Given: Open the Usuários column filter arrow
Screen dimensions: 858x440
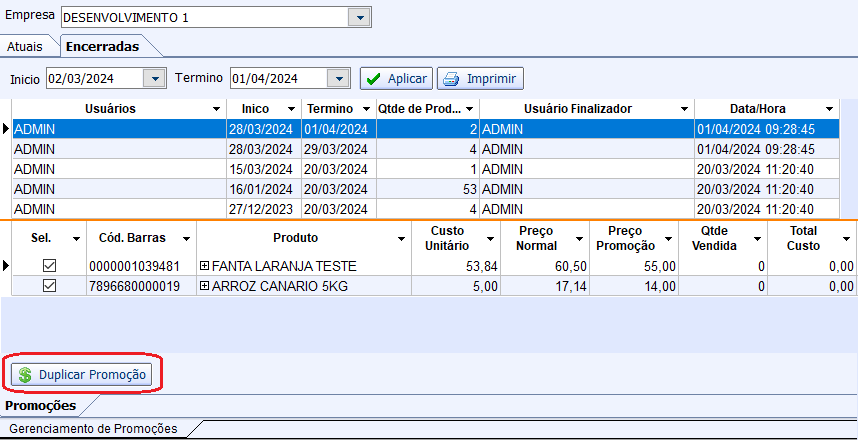Looking at the screenshot, I should click(x=217, y=109).
